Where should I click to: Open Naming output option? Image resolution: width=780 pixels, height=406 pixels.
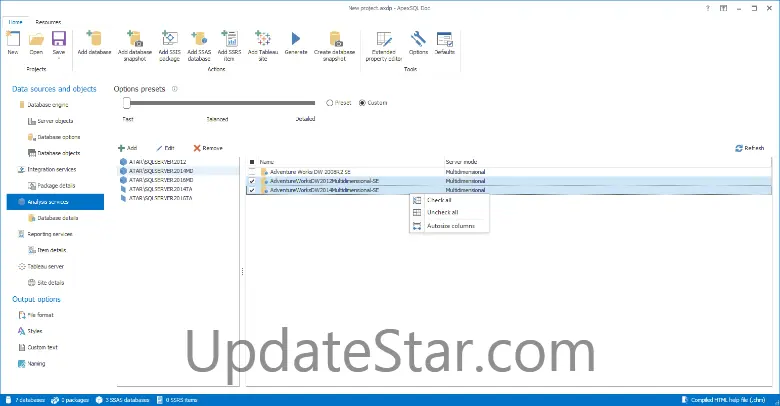(36, 364)
